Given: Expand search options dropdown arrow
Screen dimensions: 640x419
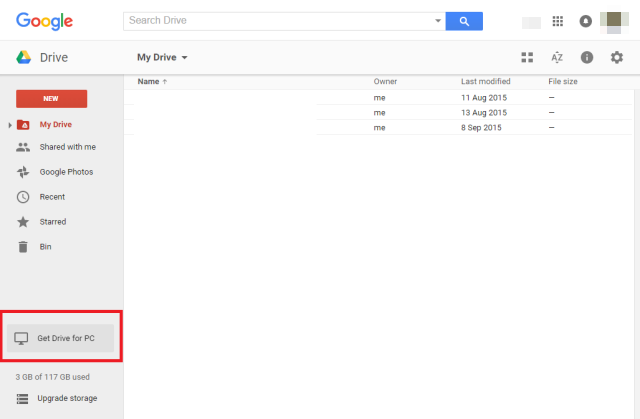Looking at the screenshot, I should click(437, 20).
